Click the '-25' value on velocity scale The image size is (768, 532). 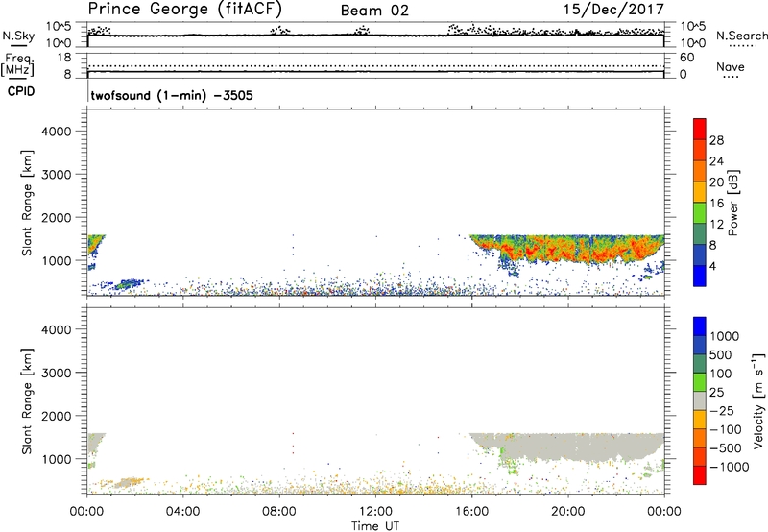tap(722, 411)
